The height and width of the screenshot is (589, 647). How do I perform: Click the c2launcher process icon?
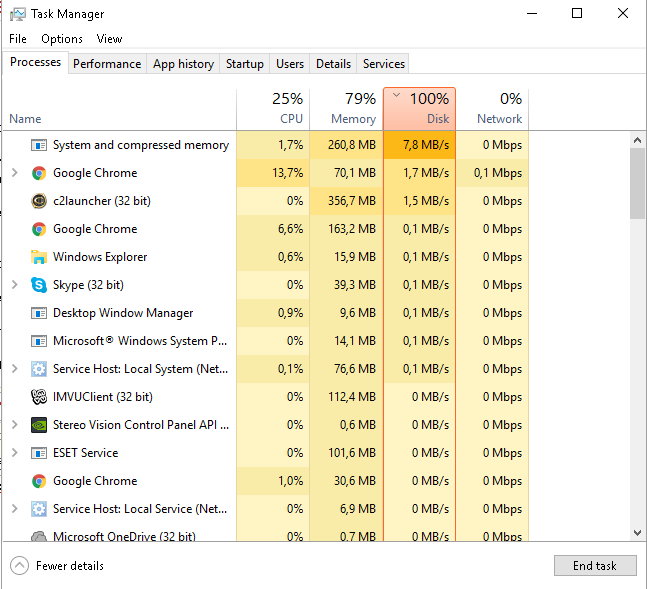39,201
